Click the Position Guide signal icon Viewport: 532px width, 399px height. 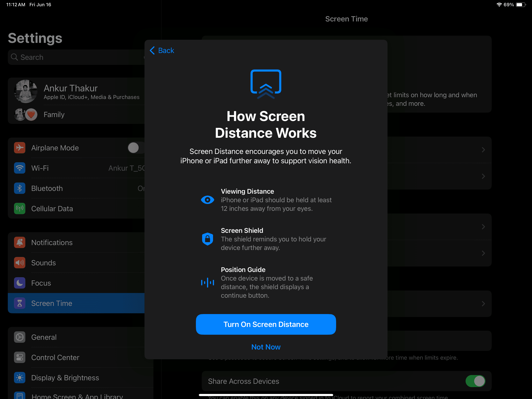207,282
